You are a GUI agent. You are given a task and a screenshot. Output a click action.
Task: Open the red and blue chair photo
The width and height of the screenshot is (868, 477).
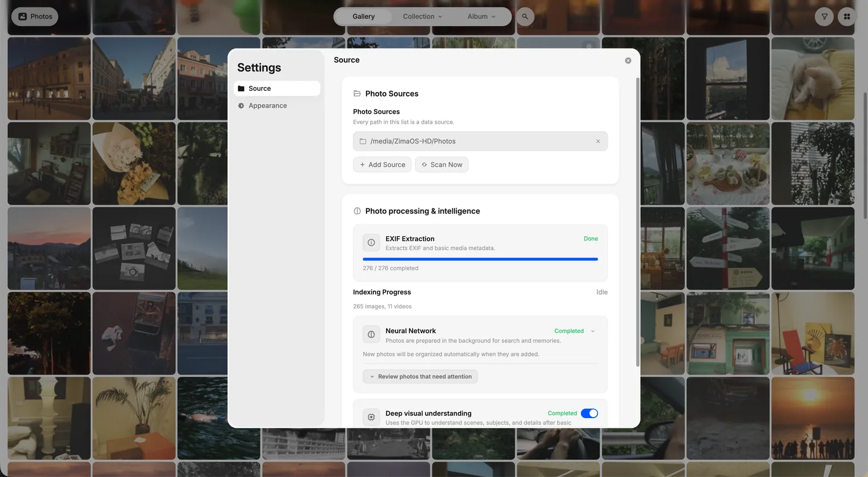[813, 334]
